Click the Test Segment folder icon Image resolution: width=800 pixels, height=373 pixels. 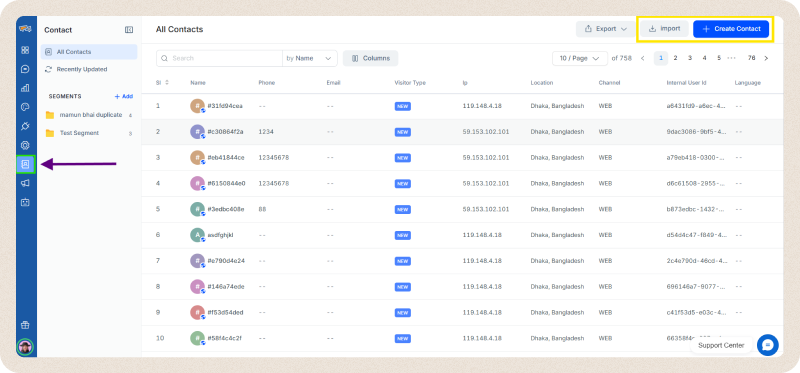[x=49, y=133]
